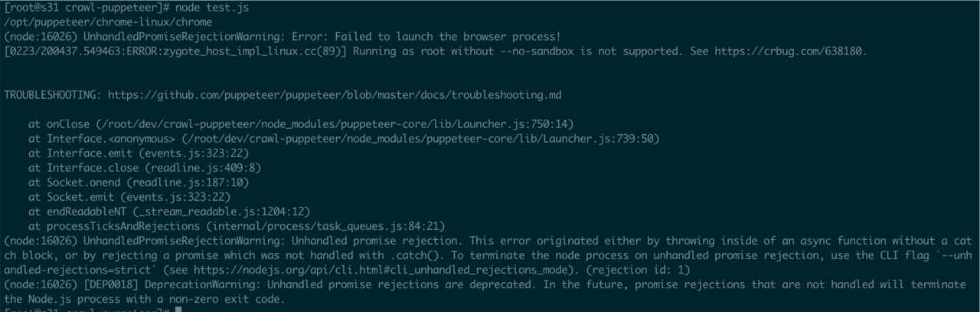Click the processTicksAndRejections stack trace line
The height and width of the screenshot is (312, 980).
coord(236,226)
